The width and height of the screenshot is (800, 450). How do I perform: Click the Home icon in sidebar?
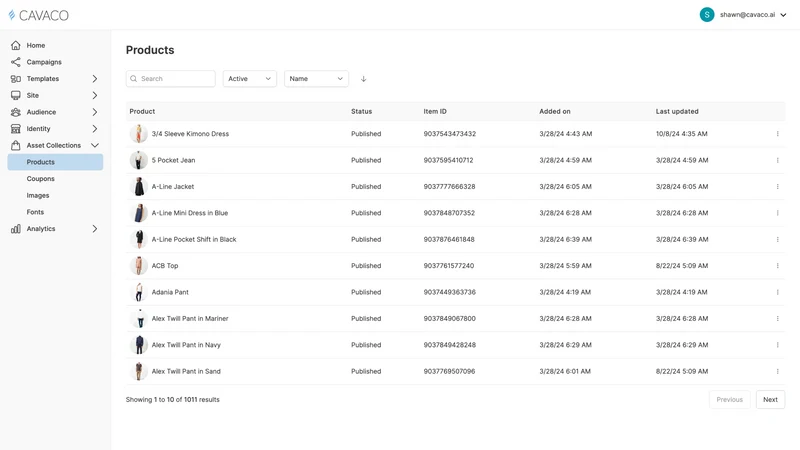pyautogui.click(x=16, y=45)
